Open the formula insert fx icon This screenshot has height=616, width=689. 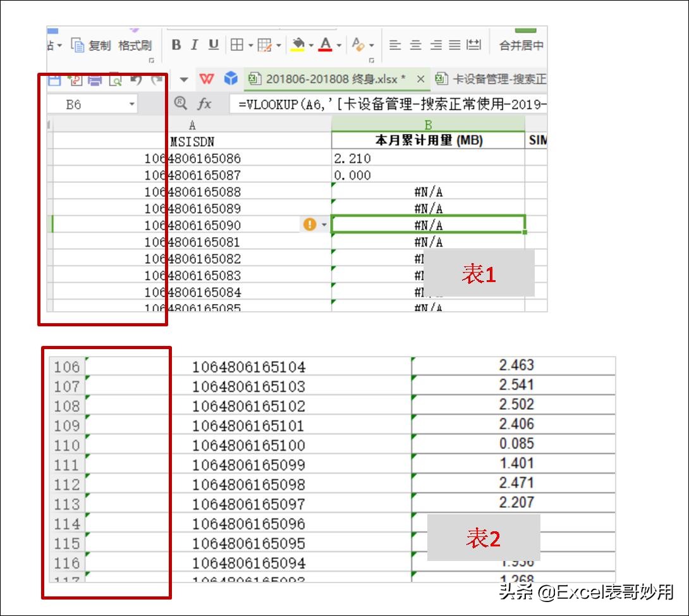(204, 102)
